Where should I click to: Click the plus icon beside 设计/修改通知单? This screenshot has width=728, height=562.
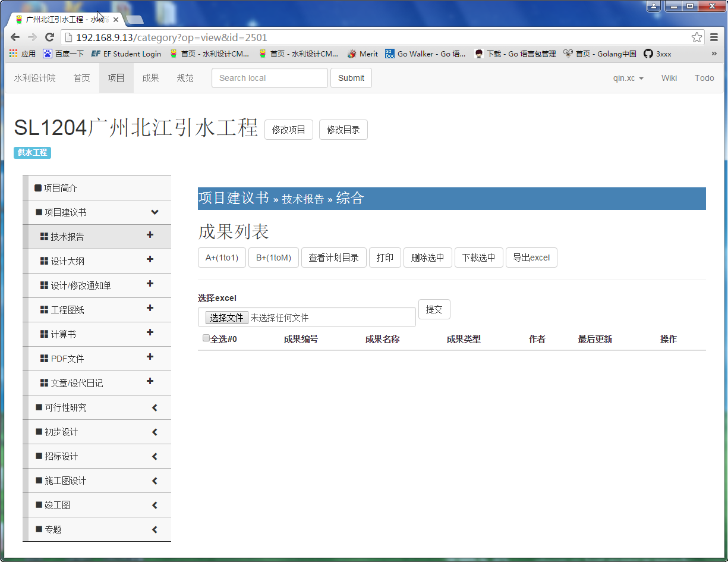click(x=150, y=284)
